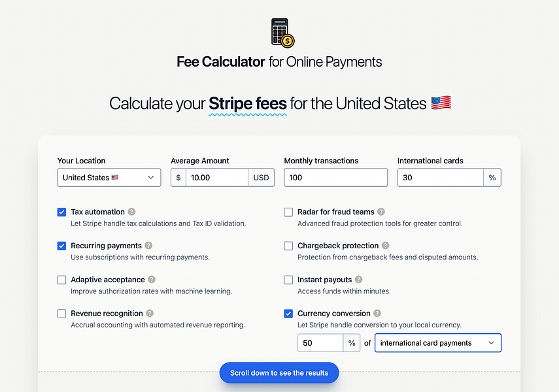Screen dimensions: 559x392
Task: Disable the Tax automation checkbox
Action: pos(61,212)
